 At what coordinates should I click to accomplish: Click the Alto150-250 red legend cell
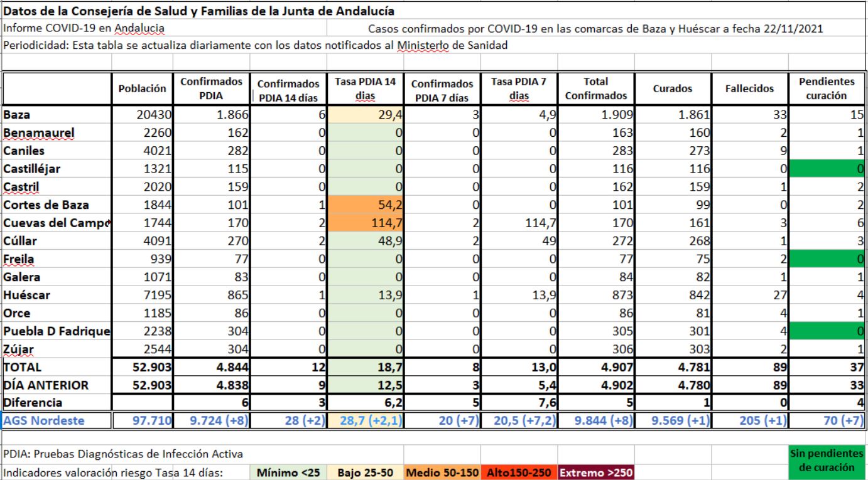(518, 472)
